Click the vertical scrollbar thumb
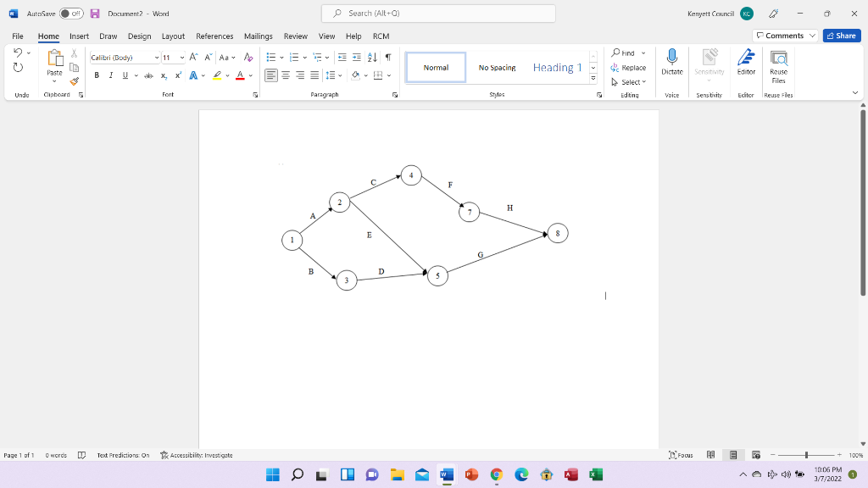868x488 pixels. point(862,202)
